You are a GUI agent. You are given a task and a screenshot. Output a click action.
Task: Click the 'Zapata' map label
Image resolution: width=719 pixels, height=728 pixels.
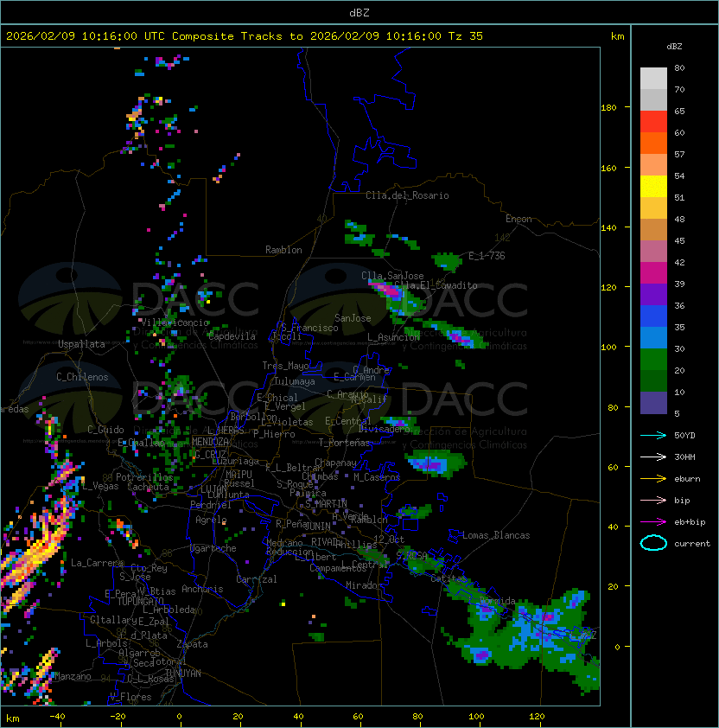pos(192,644)
